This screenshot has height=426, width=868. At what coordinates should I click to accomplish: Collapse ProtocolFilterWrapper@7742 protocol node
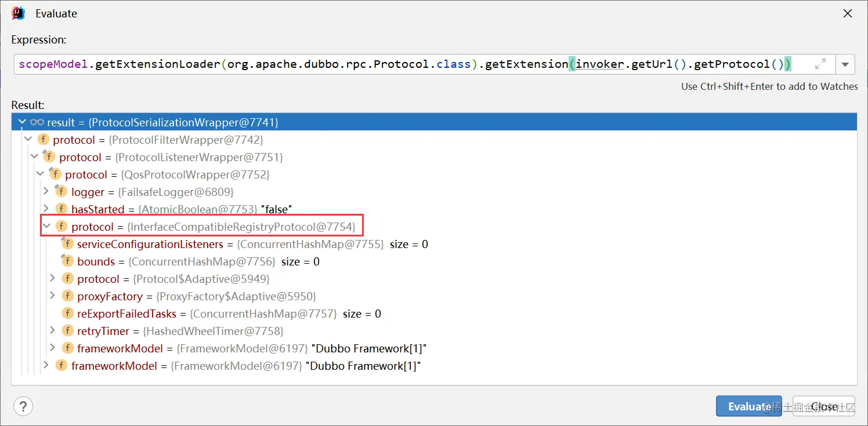point(28,140)
